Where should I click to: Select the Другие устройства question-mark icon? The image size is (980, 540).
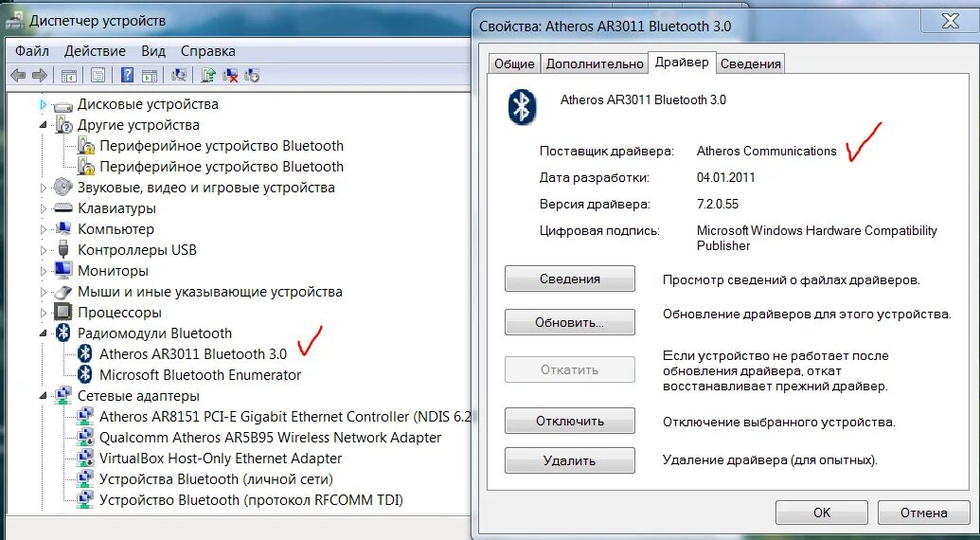(x=63, y=125)
